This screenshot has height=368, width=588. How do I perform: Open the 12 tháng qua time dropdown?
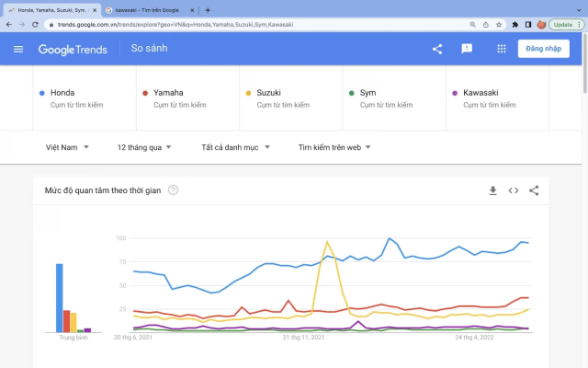tap(144, 147)
